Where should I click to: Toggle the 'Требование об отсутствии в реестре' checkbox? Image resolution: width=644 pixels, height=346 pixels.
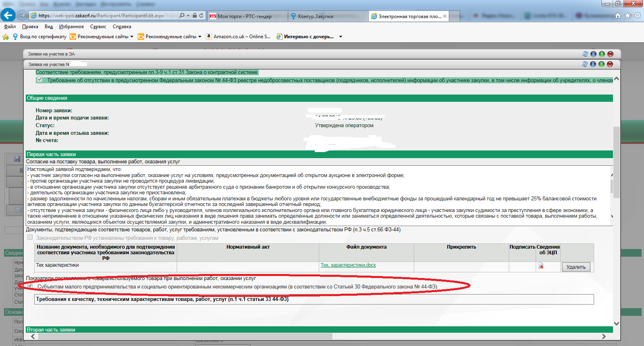[39, 80]
